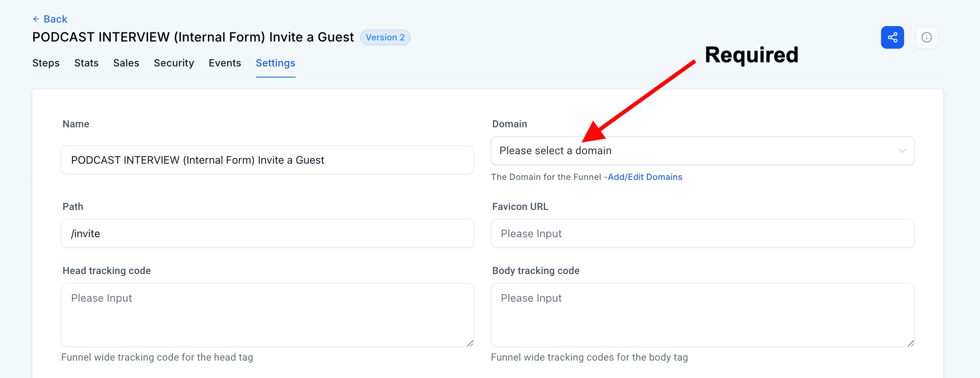Screen dimensions: 980x378
Task: Click the blue share icon button
Action: pos(892,38)
